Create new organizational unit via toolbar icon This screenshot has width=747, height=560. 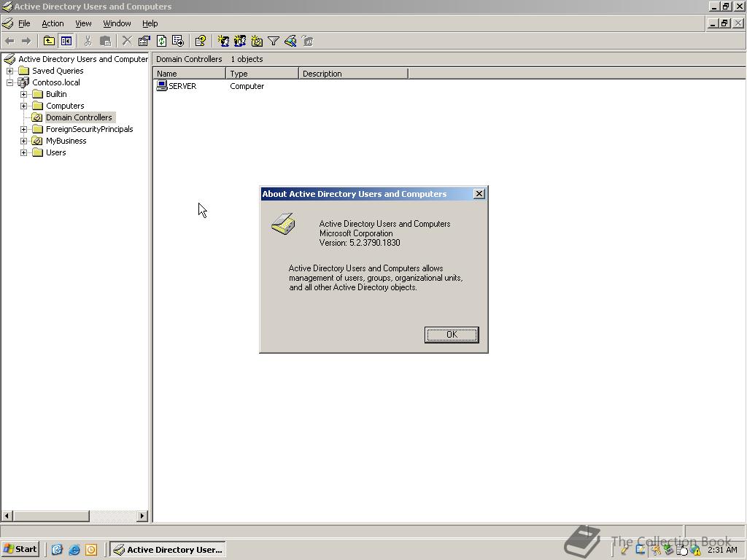[x=257, y=42]
